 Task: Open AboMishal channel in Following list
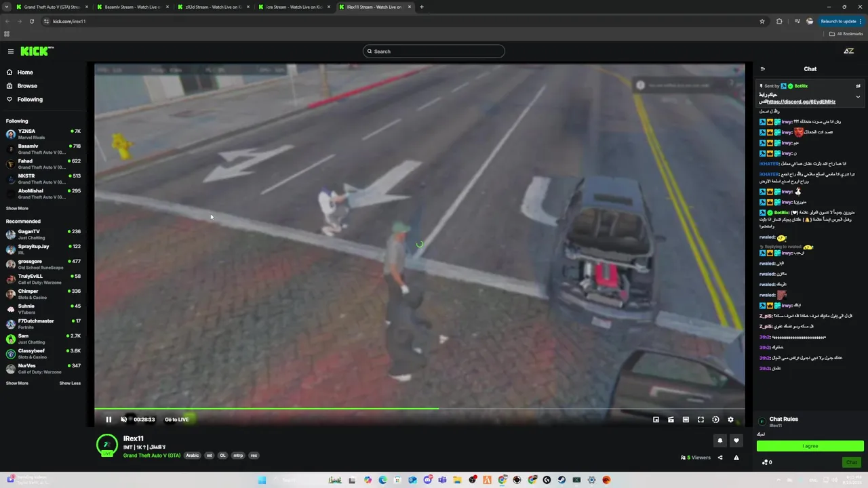[x=43, y=193]
